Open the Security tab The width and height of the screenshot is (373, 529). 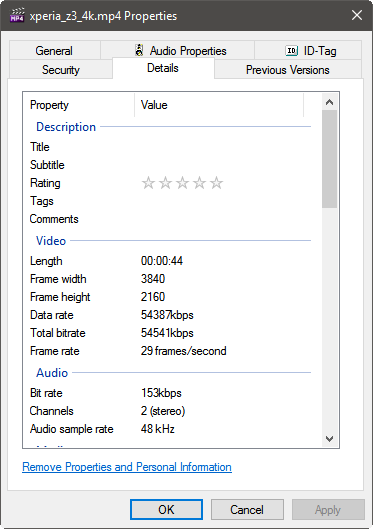(61, 69)
